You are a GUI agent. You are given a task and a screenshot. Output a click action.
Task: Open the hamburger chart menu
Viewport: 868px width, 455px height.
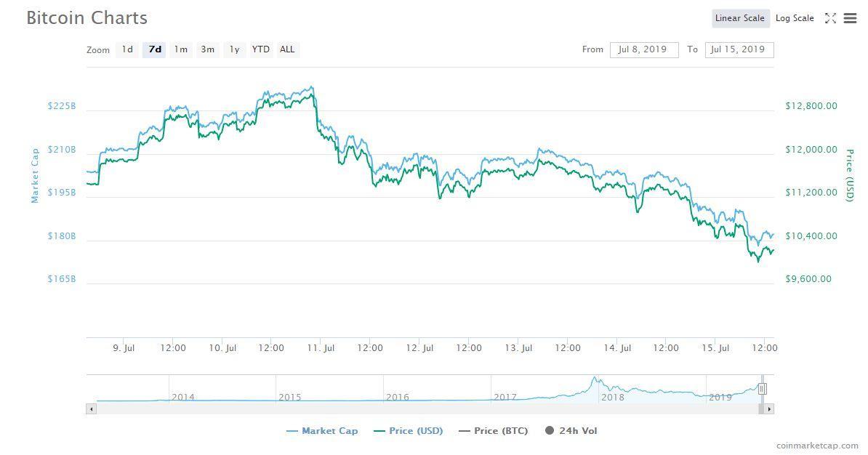(x=850, y=18)
